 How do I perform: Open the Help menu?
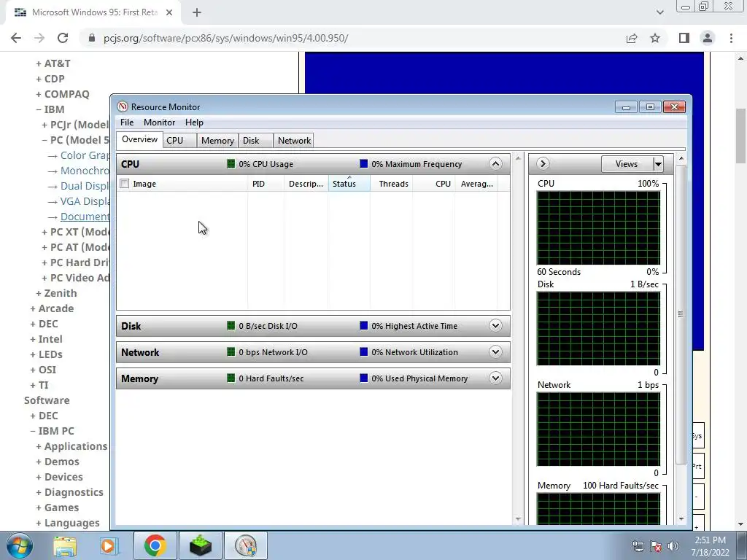point(194,122)
